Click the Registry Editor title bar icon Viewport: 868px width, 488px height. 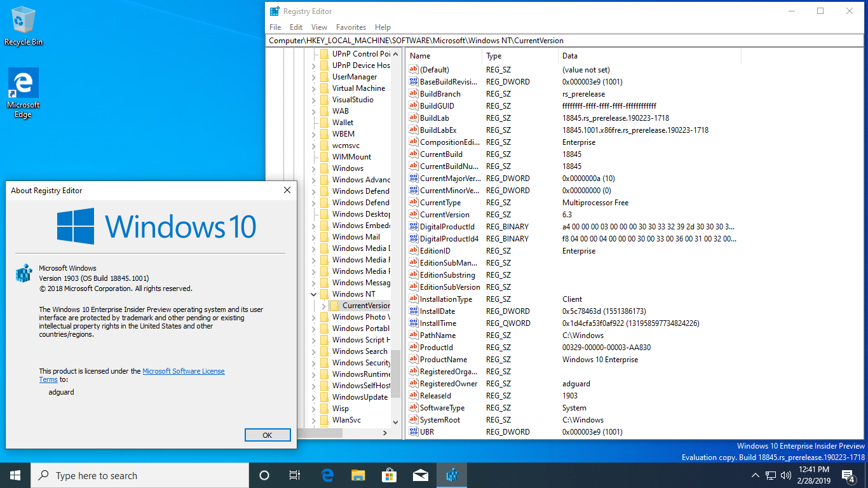[275, 11]
